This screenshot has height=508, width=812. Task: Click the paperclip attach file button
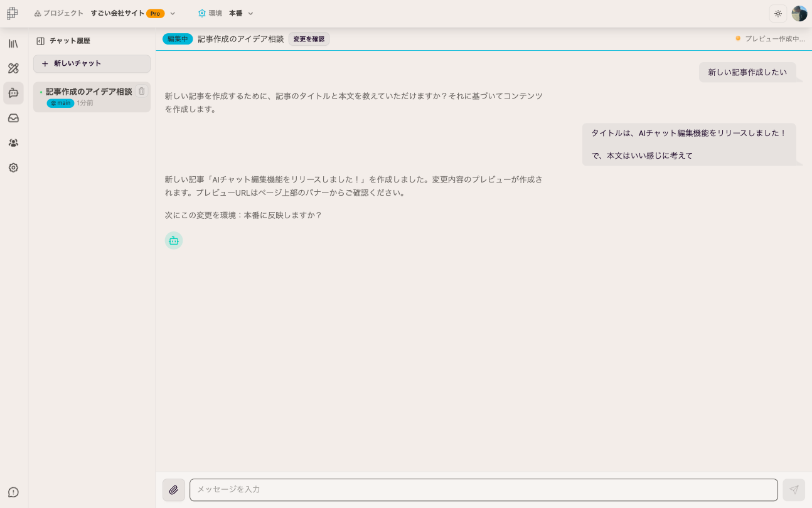(174, 490)
